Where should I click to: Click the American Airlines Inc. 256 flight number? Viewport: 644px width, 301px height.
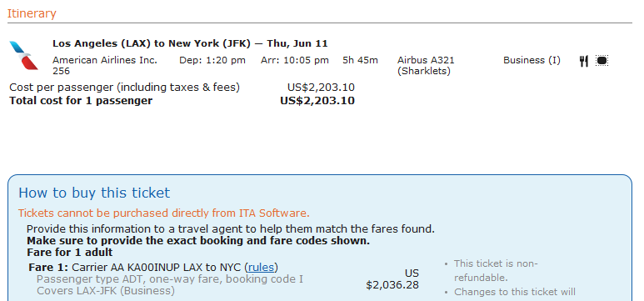(x=105, y=65)
